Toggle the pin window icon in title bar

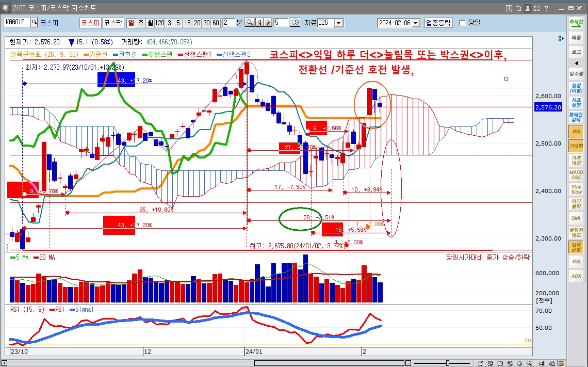tap(527, 8)
